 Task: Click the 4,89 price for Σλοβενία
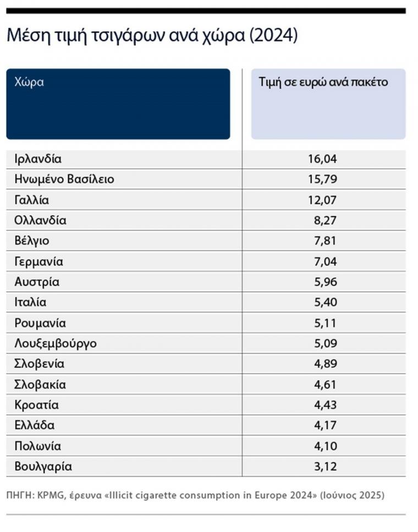tap(326, 364)
